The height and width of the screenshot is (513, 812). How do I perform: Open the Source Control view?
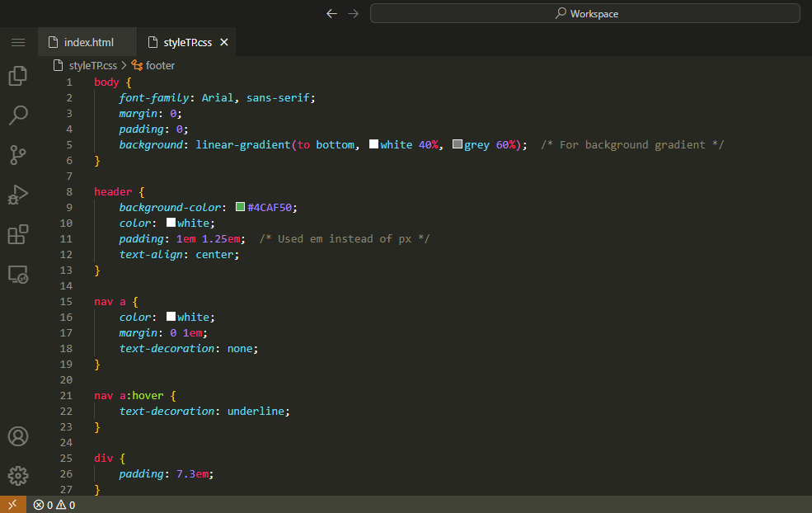[x=18, y=154]
